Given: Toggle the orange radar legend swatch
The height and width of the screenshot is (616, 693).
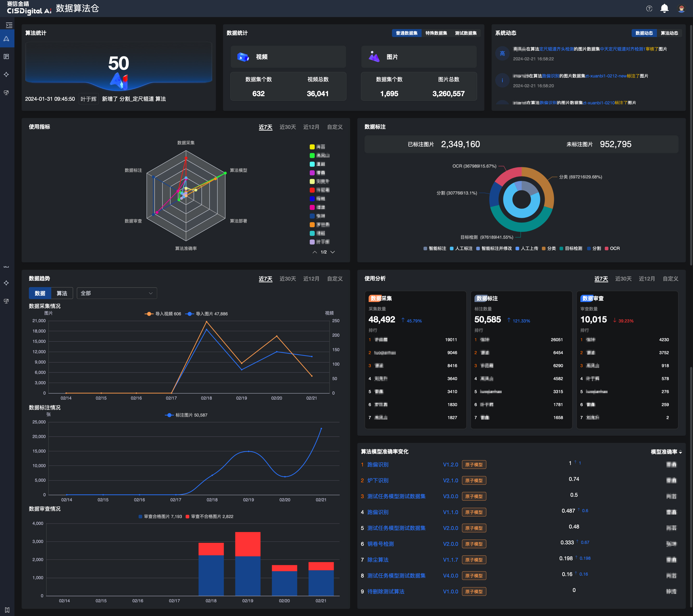Looking at the screenshot, I should pos(312,225).
